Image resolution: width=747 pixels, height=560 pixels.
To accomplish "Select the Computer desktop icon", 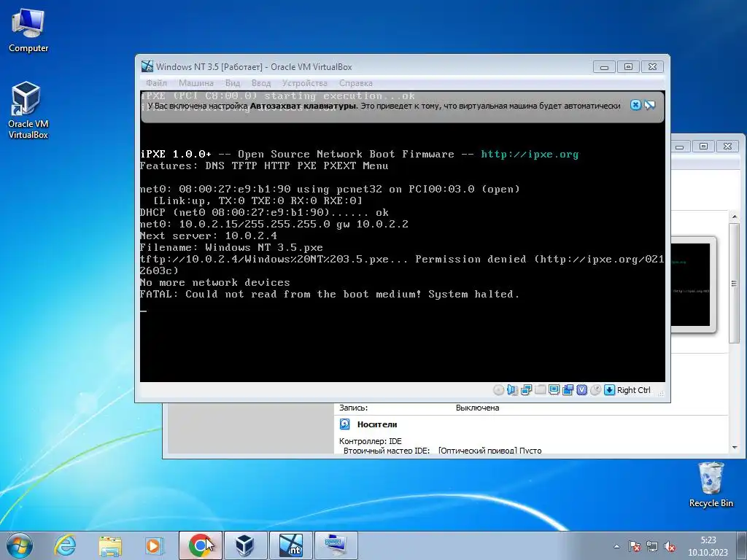I will pos(28,31).
